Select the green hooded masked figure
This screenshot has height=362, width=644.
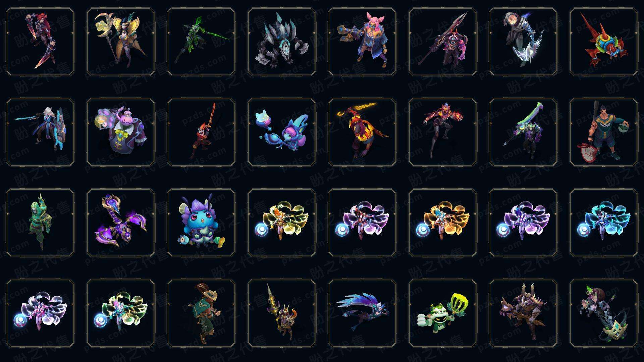coord(40,223)
